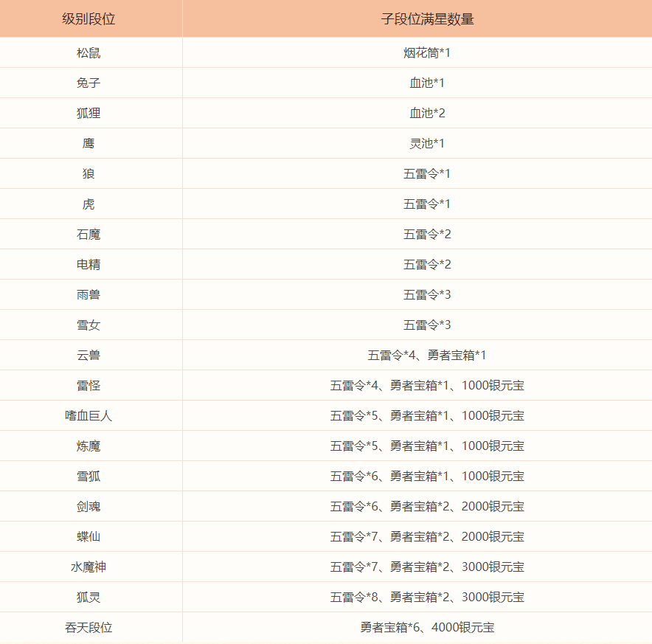Click the 级别段位 column header
Viewport: 652px width, 644px height.
click(x=89, y=19)
